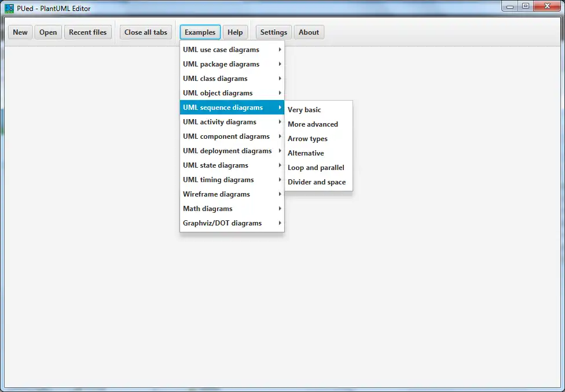565x392 pixels.
Task: Minimize the PUed window
Action: [x=510, y=6]
